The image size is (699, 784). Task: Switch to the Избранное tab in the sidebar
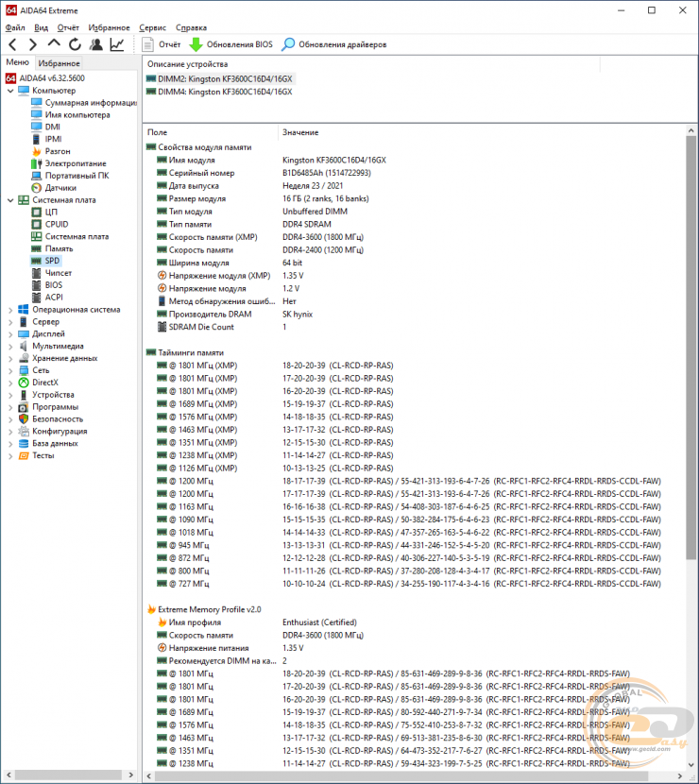click(x=59, y=63)
